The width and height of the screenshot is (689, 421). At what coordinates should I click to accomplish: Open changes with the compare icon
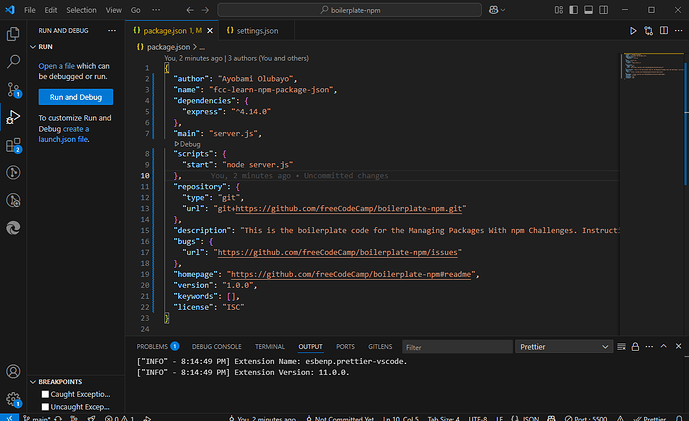(x=648, y=31)
